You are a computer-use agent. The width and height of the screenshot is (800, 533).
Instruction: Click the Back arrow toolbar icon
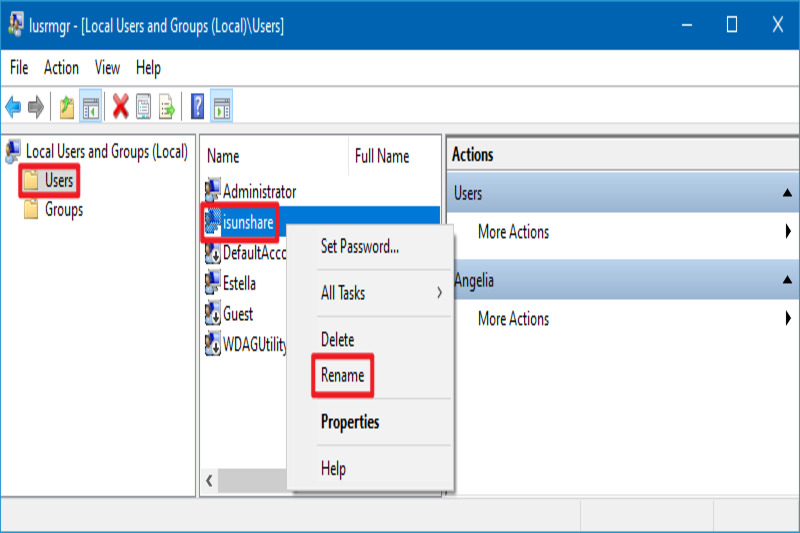[x=13, y=106]
